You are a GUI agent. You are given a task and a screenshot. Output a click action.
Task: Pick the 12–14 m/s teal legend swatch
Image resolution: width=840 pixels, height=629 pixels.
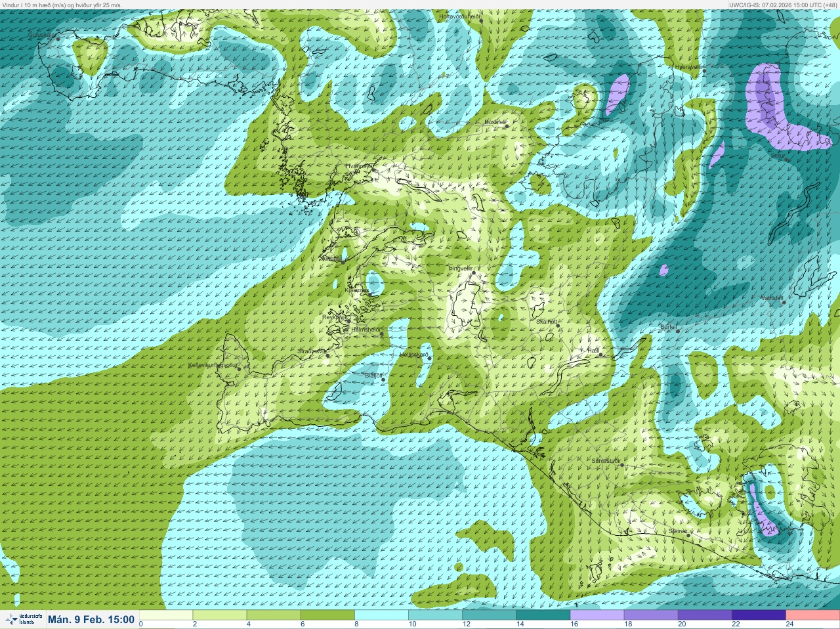pos(490,615)
